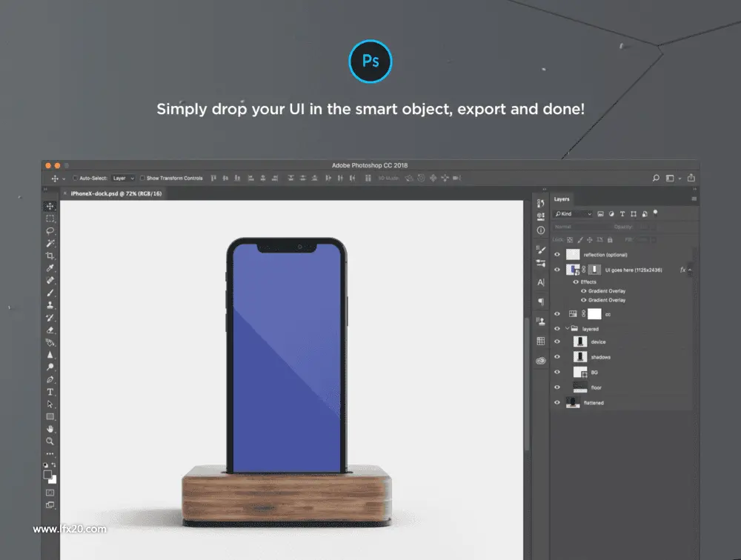
Task: Collapse effects on UI goes here layer
Action: [690, 270]
